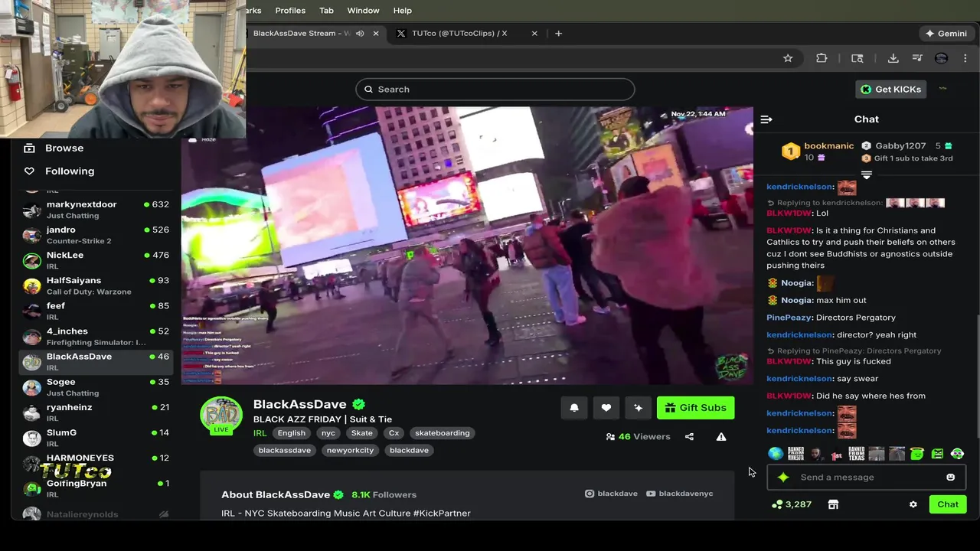Open Sogee Just Chatting channel
Image resolution: width=980 pixels, height=551 pixels.
97,386
